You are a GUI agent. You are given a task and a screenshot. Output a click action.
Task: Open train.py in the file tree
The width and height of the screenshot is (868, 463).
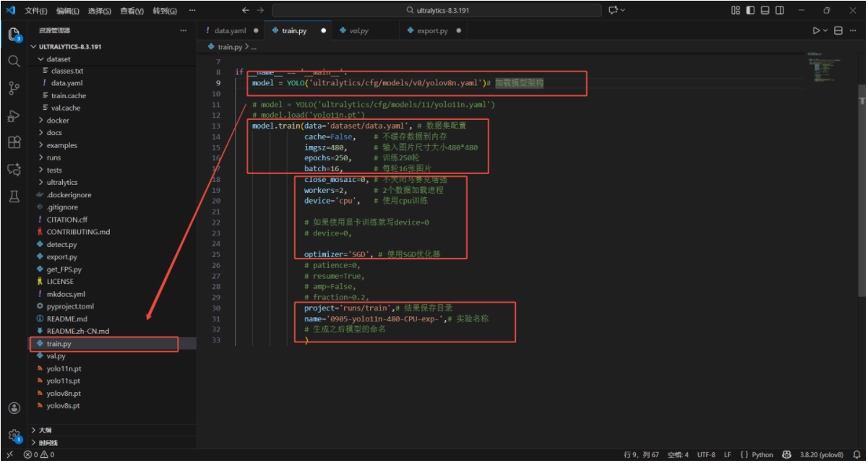[x=112, y=344]
